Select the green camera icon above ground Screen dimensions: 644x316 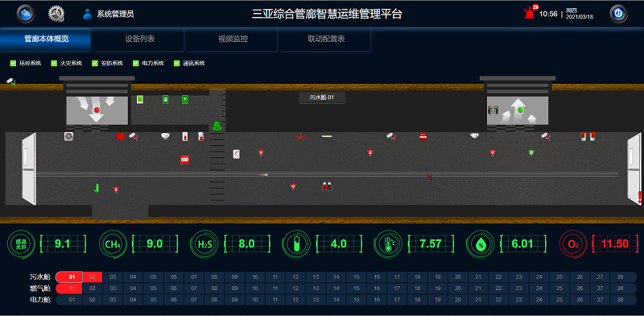coord(11,81)
